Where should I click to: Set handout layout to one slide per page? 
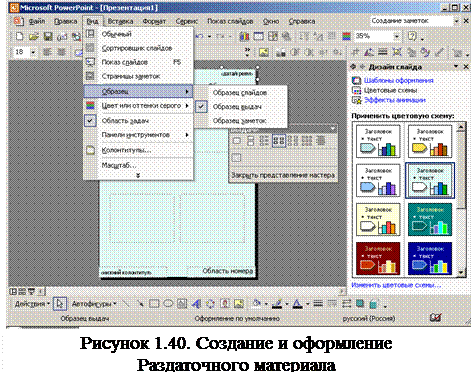[236, 141]
